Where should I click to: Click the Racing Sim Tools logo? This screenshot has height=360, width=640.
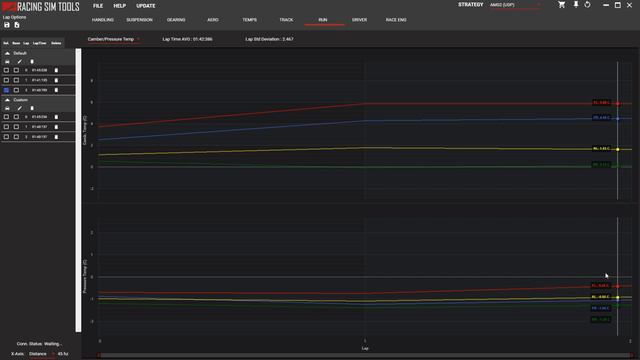point(40,6)
